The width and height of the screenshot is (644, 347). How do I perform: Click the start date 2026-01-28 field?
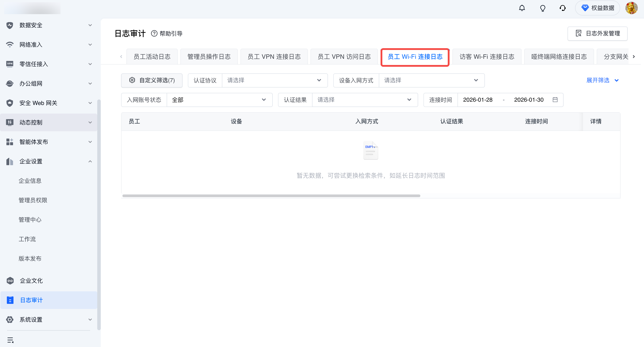click(x=478, y=100)
